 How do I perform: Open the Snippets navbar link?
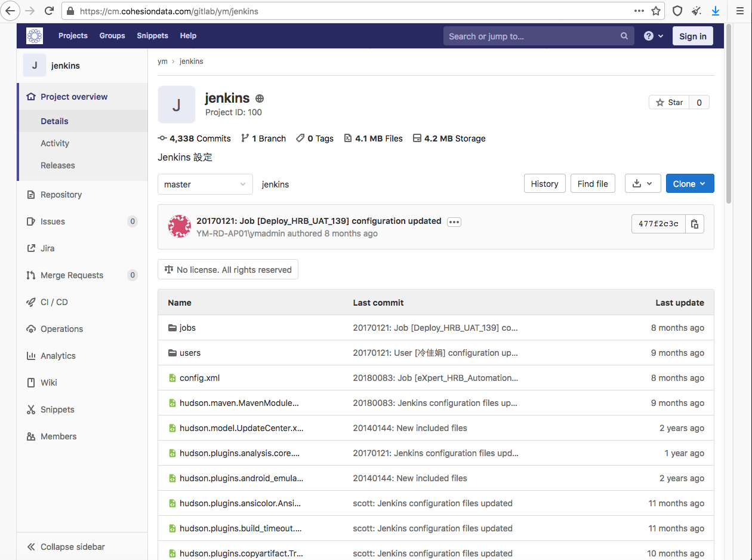(152, 36)
